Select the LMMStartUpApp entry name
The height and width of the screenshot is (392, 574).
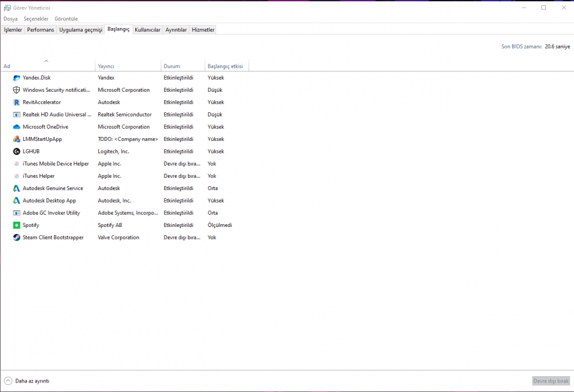coord(42,139)
